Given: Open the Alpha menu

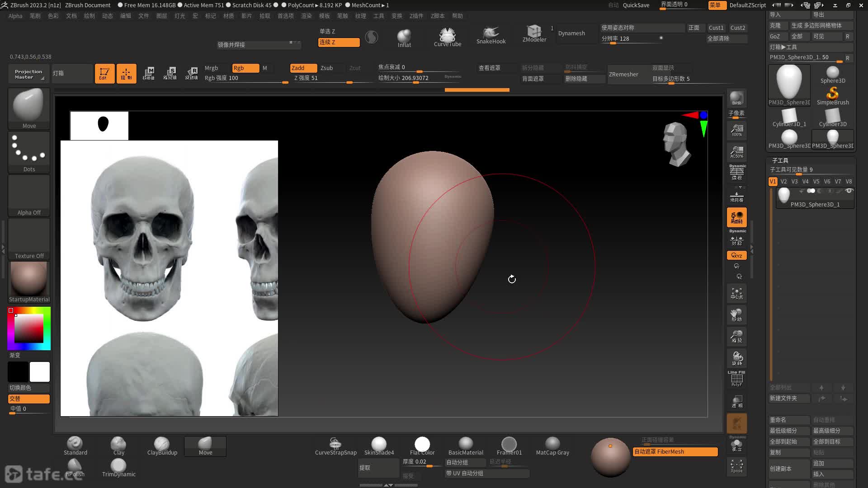Looking at the screenshot, I should point(15,16).
